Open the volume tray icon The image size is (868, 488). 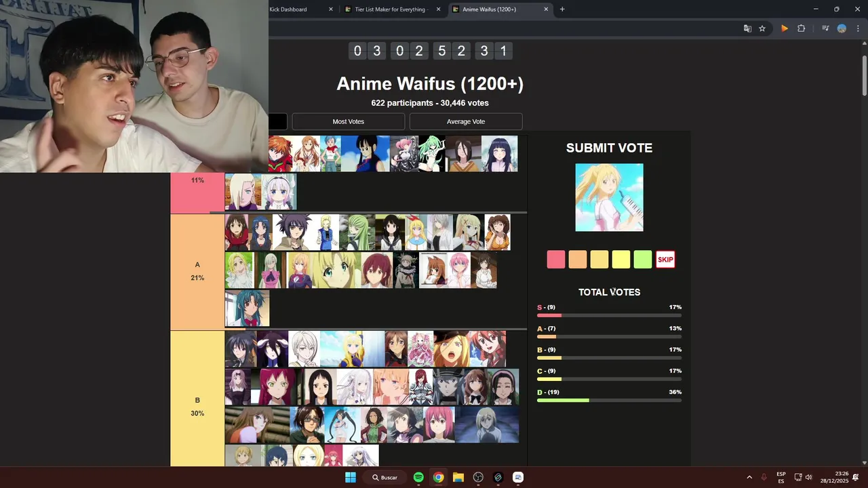pos(808,477)
